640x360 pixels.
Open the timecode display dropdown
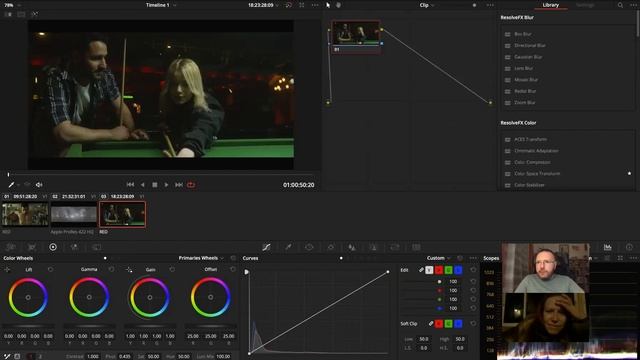(263, 5)
